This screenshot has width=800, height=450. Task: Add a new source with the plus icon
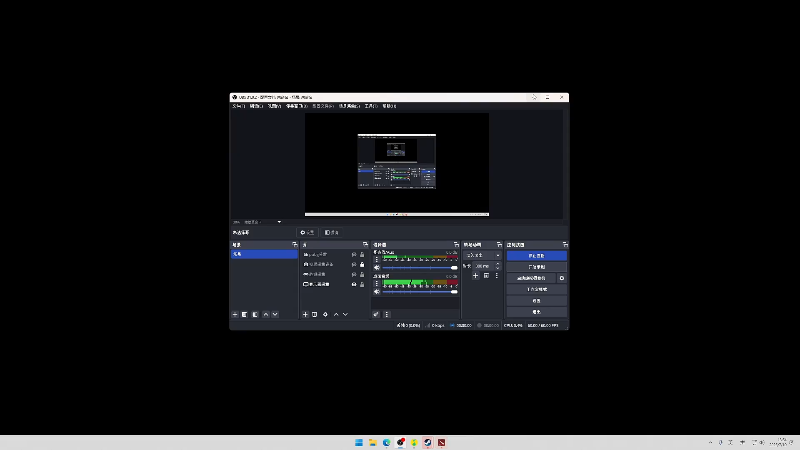[x=305, y=315]
